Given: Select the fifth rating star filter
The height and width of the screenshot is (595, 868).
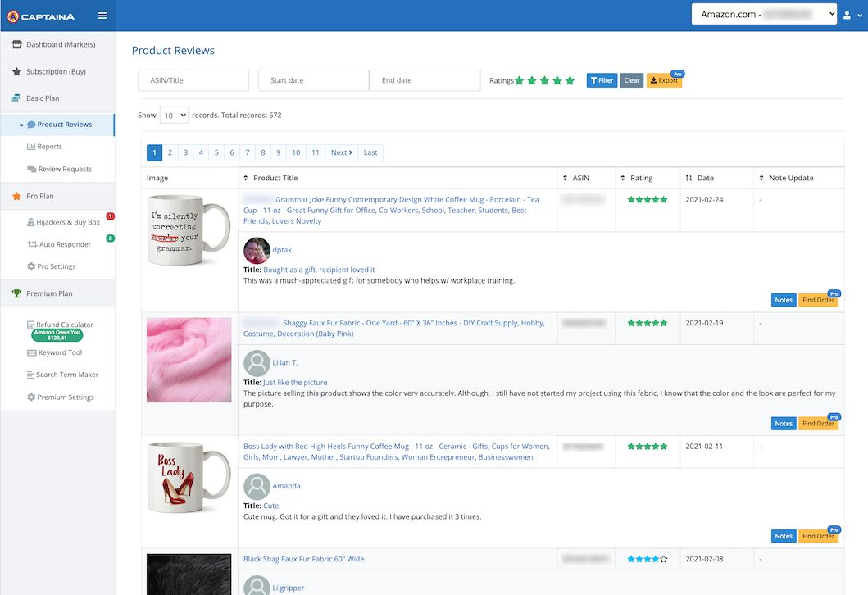Looking at the screenshot, I should (x=570, y=81).
